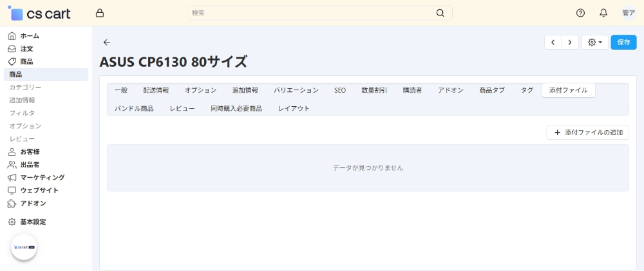Open notifications bell icon
The image size is (644, 271).
point(603,13)
